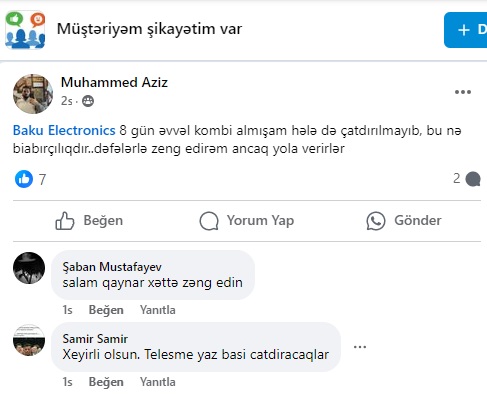Reply to Şaban Mustafayev's comment via Yanıtla

click(158, 310)
